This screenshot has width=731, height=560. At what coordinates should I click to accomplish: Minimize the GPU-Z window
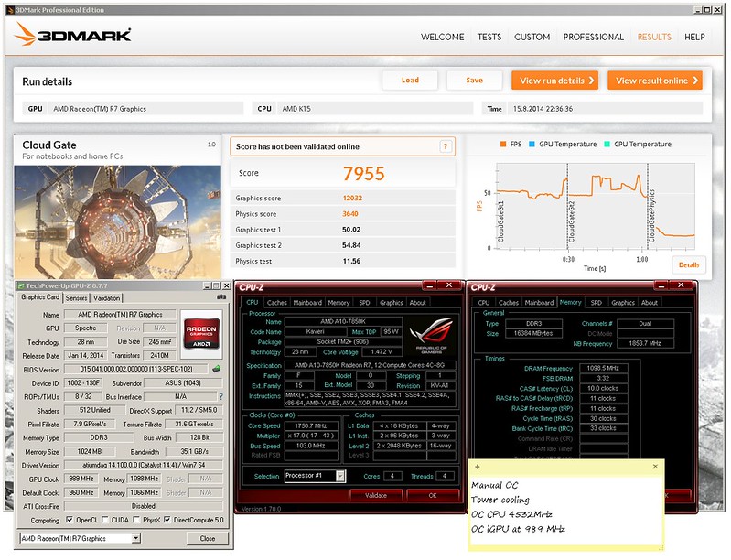[207, 285]
